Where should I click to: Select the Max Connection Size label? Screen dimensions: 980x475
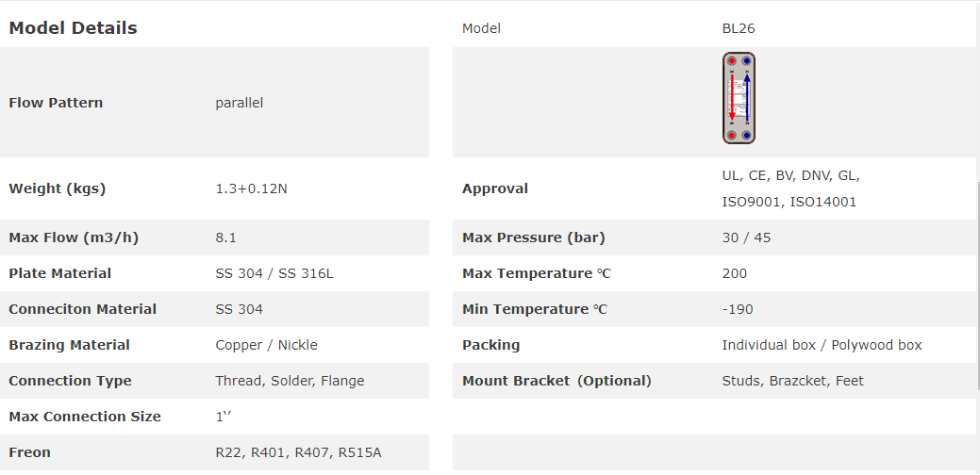85,417
